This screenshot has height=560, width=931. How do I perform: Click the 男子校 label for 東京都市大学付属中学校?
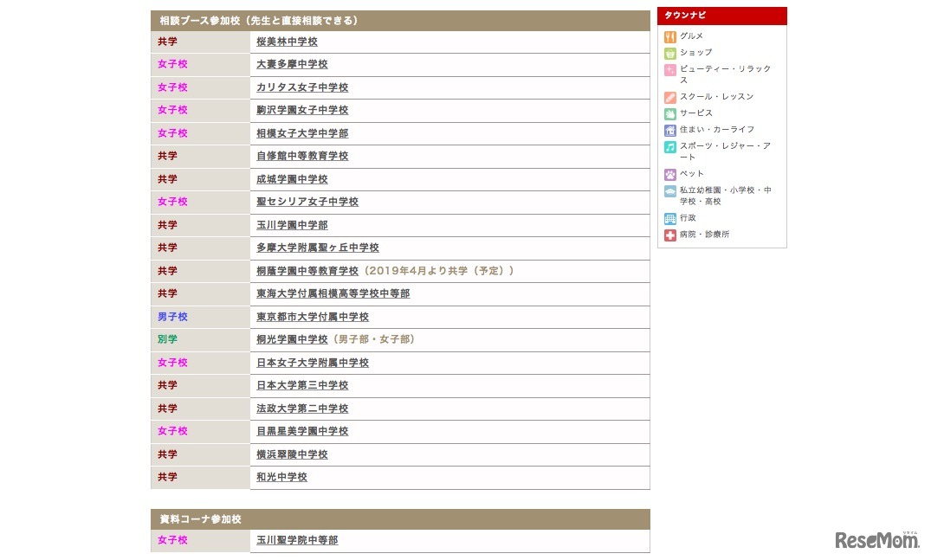(x=172, y=317)
